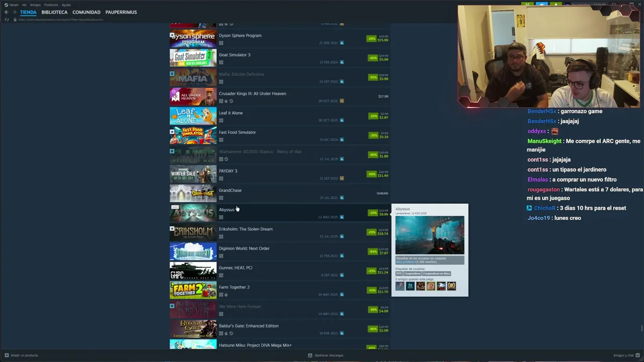This screenshot has width=644, height=362.
Task: Select the Goat Simulator 3 title
Action: (x=234, y=55)
